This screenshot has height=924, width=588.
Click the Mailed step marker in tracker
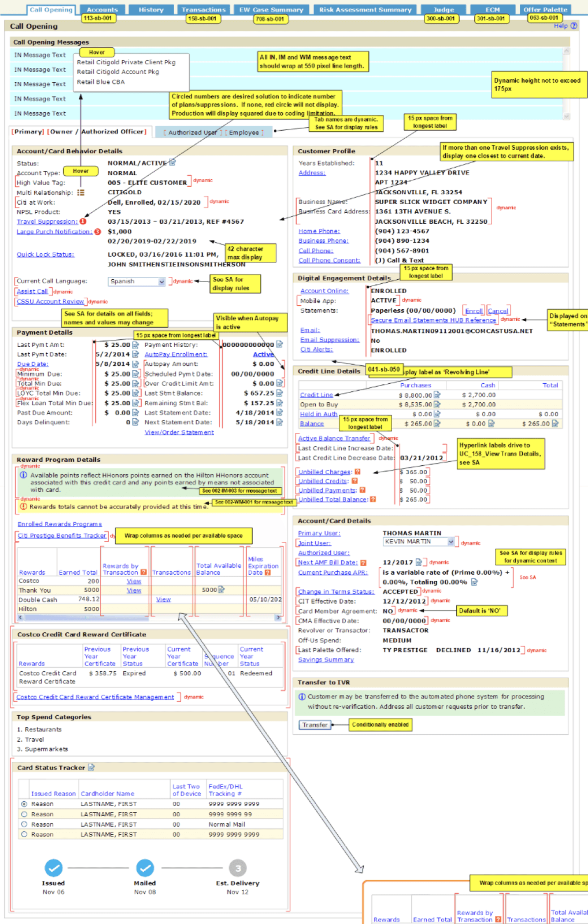tap(145, 868)
